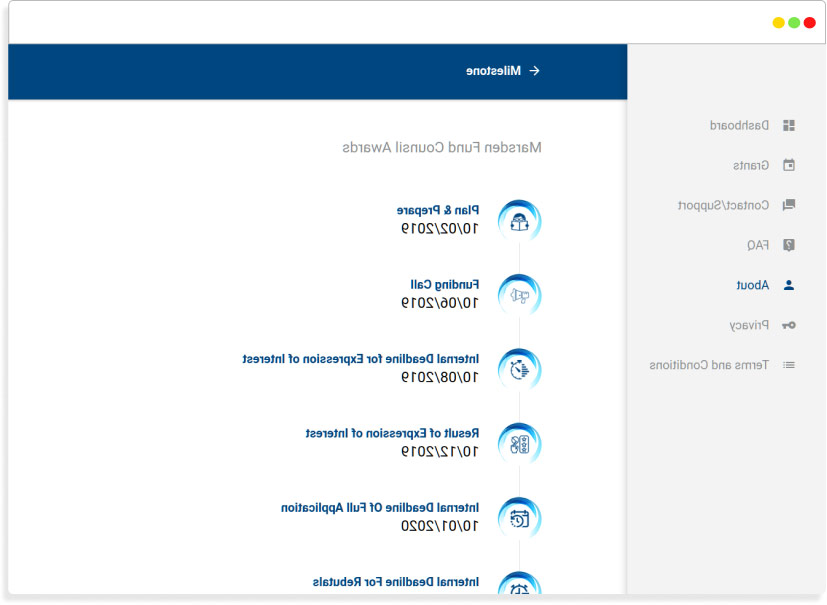Click the Dashboard grid icon in sidebar

(789, 126)
